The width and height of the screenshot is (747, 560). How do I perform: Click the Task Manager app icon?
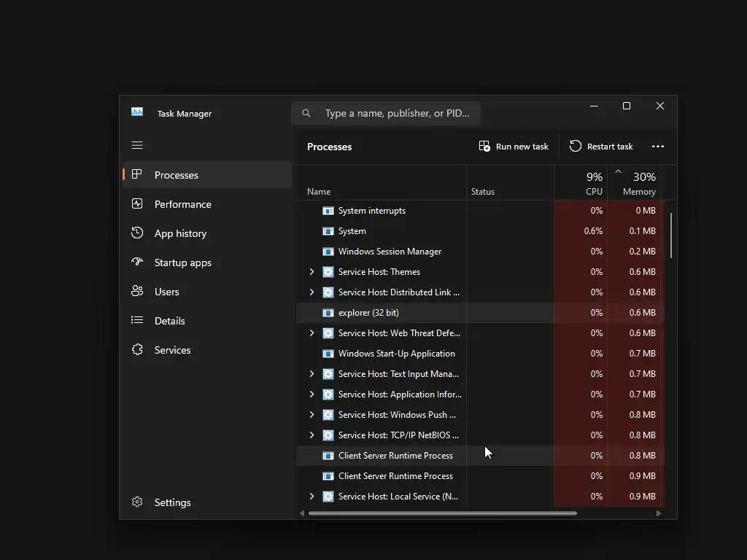click(x=137, y=112)
